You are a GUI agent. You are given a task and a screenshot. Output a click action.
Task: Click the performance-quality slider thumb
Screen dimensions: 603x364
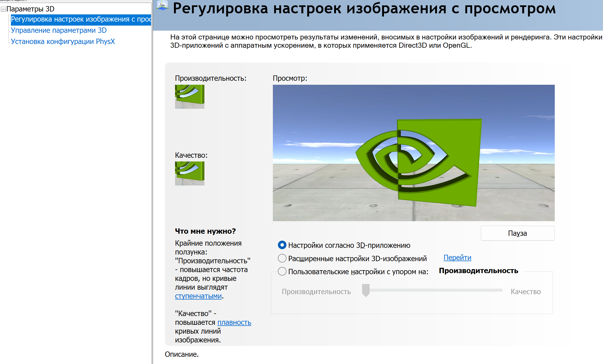pyautogui.click(x=366, y=290)
